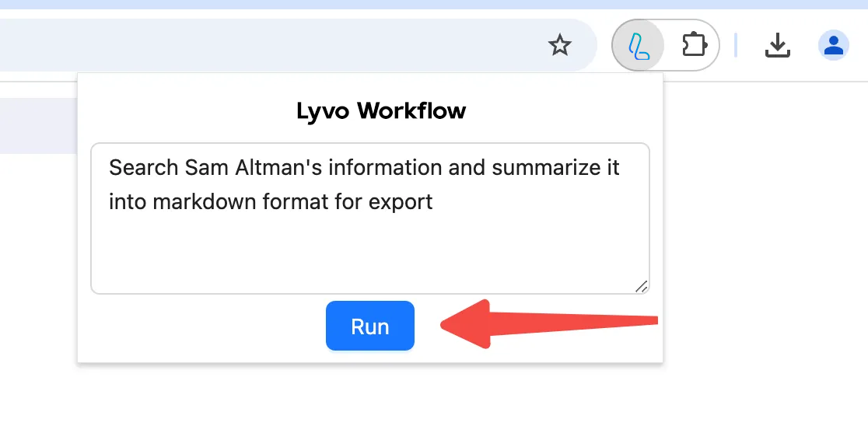Click the red arrow pointing at Run
868x426 pixels.
(548, 324)
